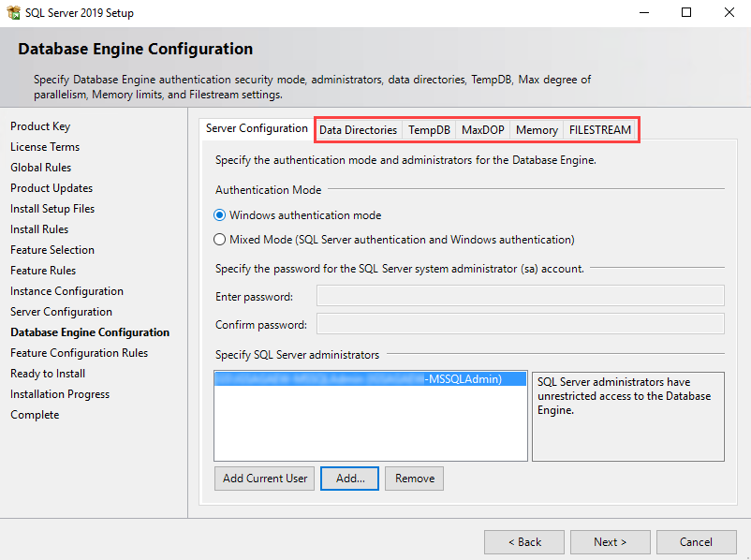This screenshot has width=751, height=560.
Task: Maximize the SQL Server 2019 Setup window
Action: 686,12
